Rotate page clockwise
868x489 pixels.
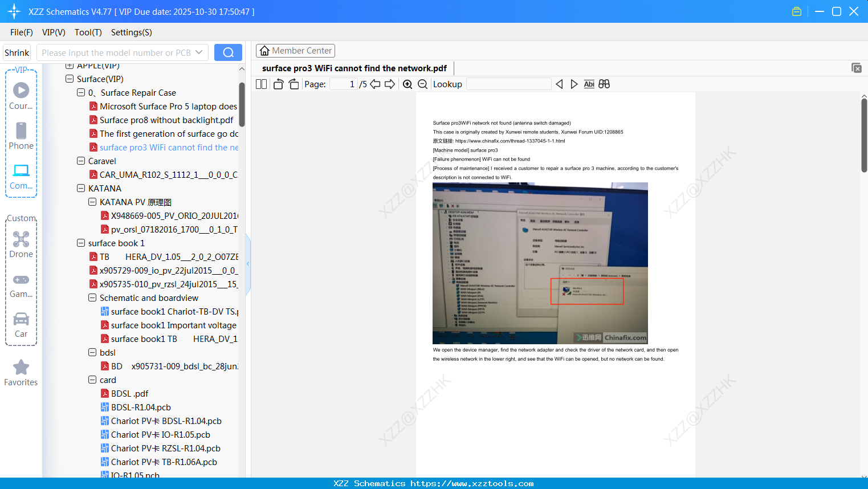pos(294,84)
